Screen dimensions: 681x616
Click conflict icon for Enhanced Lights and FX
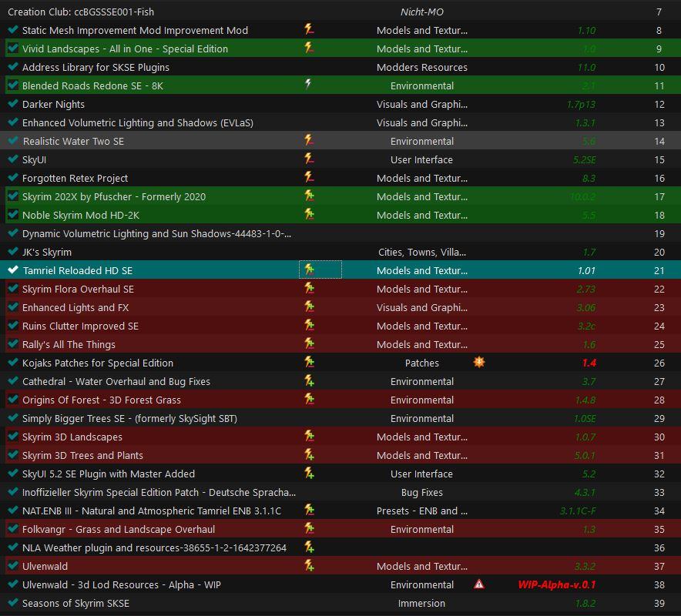click(309, 306)
